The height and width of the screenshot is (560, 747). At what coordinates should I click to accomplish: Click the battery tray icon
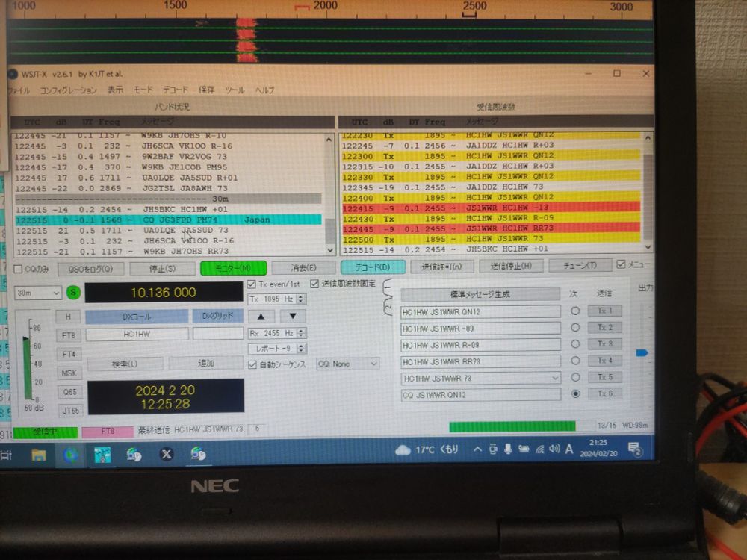pos(524,449)
